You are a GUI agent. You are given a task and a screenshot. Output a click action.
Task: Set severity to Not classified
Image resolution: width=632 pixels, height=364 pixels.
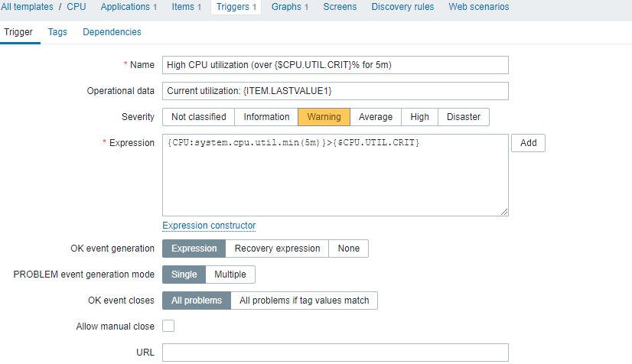coord(199,117)
